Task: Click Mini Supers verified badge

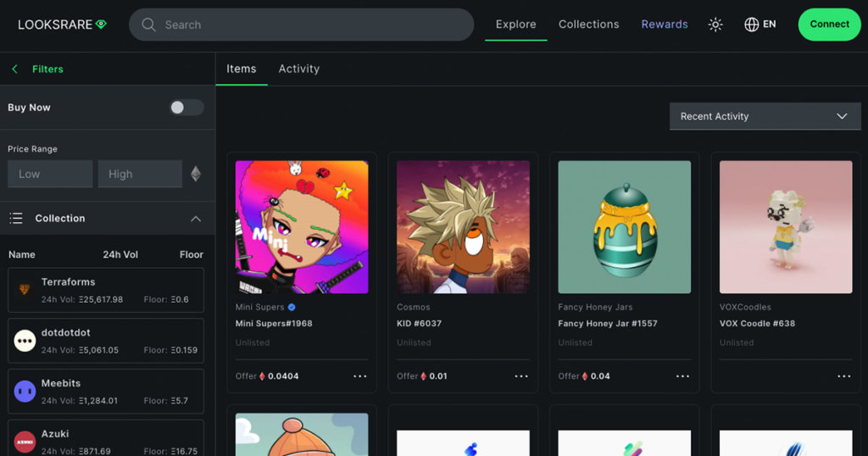Action: point(292,307)
